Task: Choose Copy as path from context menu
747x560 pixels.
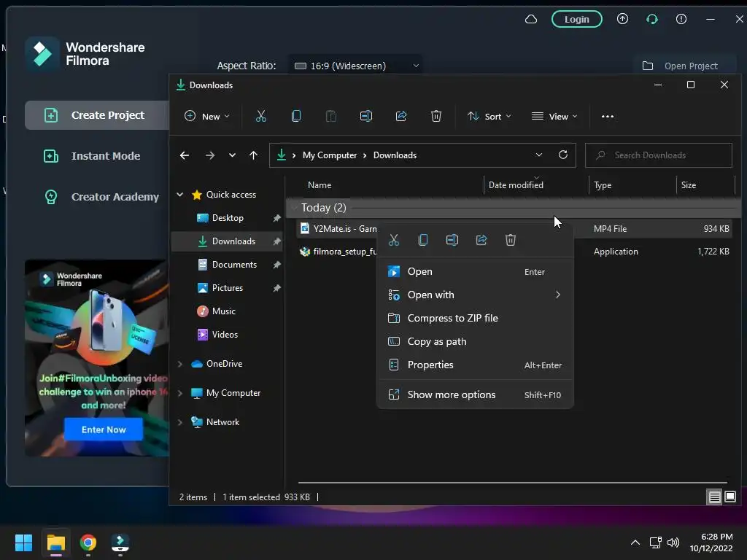Action: [x=475, y=341]
